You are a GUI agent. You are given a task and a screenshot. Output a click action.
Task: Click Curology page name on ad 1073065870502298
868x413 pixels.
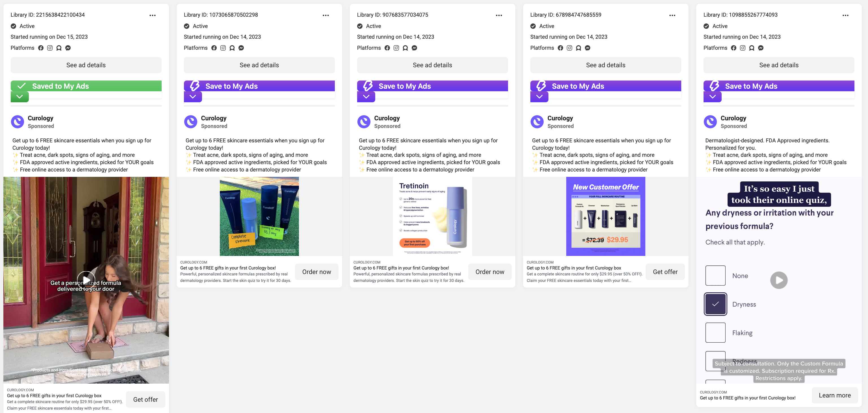(x=214, y=118)
